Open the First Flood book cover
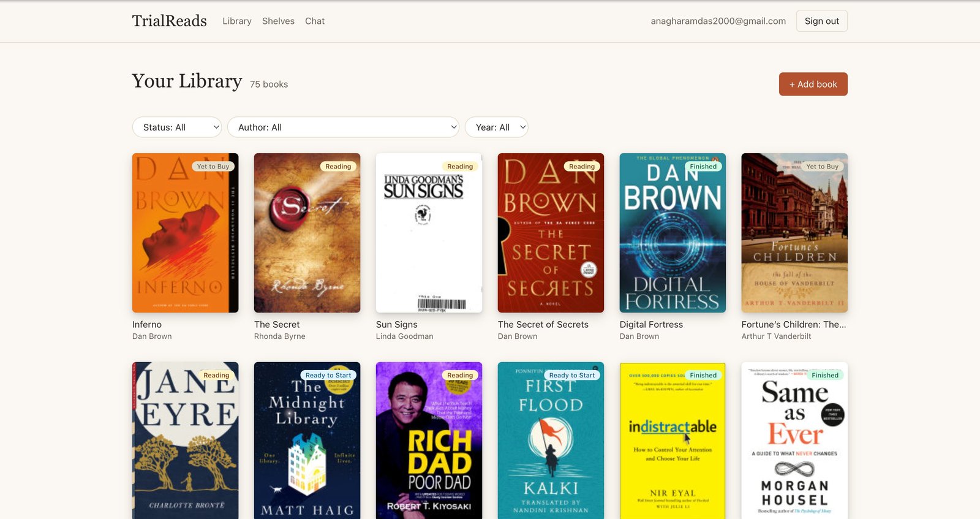 (551, 441)
